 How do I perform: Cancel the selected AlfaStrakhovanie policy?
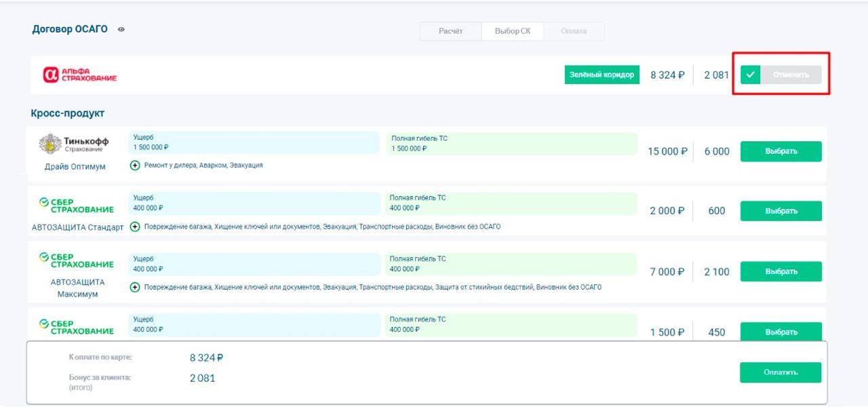tap(791, 75)
